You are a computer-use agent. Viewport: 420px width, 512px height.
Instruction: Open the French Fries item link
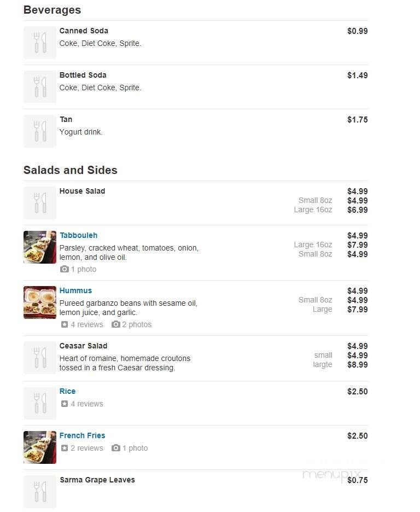pyautogui.click(x=82, y=435)
